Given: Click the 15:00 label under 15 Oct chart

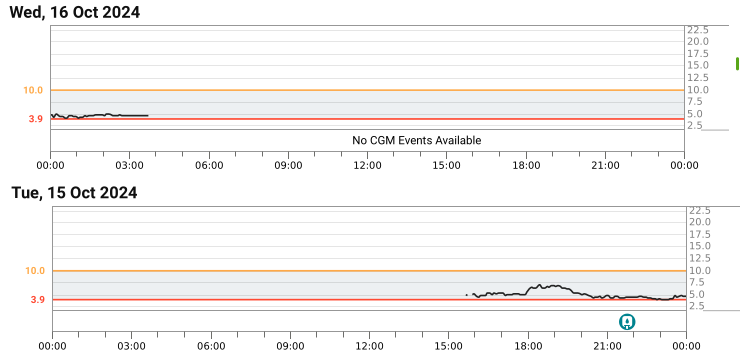Looking at the screenshot, I should coord(449,346).
